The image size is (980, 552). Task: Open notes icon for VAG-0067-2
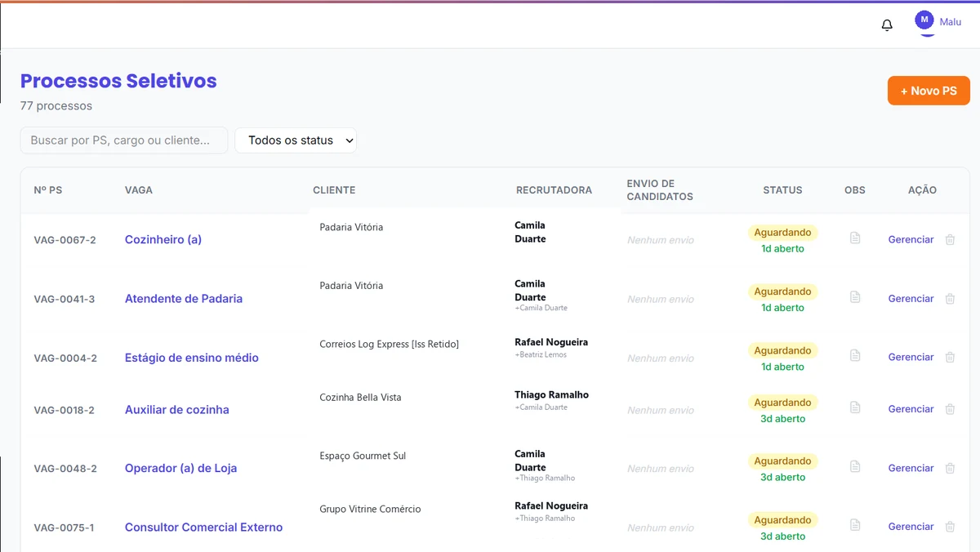[x=855, y=238]
